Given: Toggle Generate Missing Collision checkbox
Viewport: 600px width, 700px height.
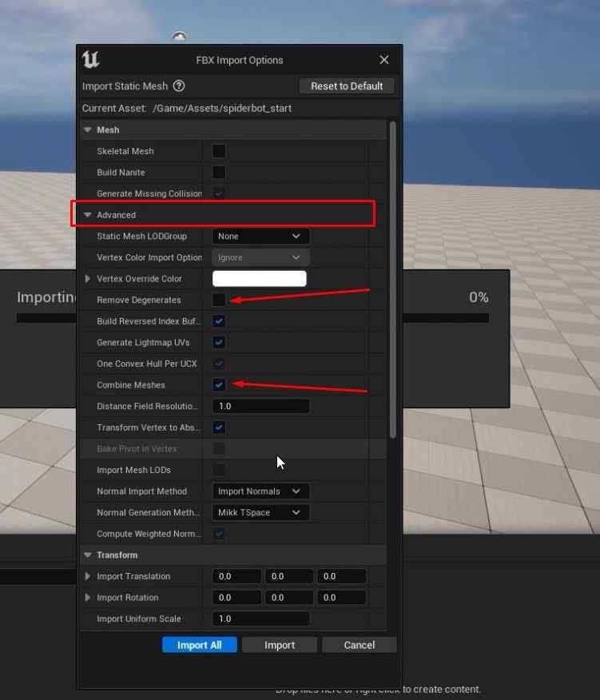Looking at the screenshot, I should pyautogui.click(x=219, y=193).
